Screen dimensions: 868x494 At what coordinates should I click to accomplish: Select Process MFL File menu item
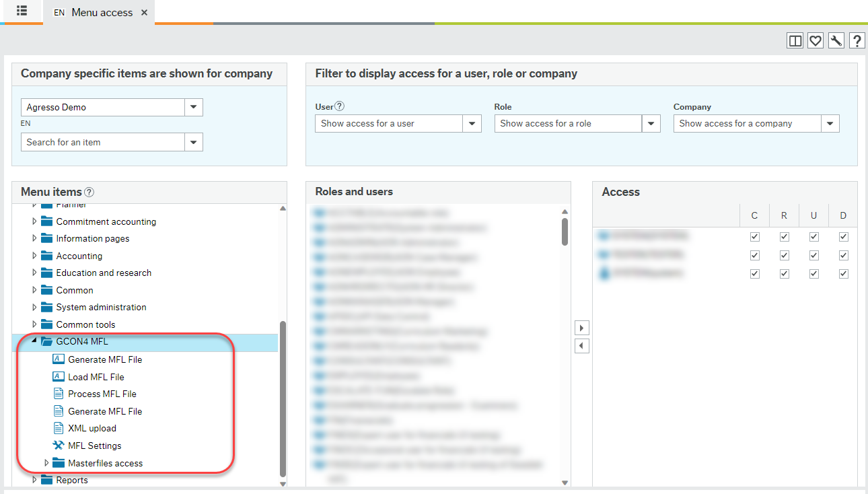coord(102,394)
